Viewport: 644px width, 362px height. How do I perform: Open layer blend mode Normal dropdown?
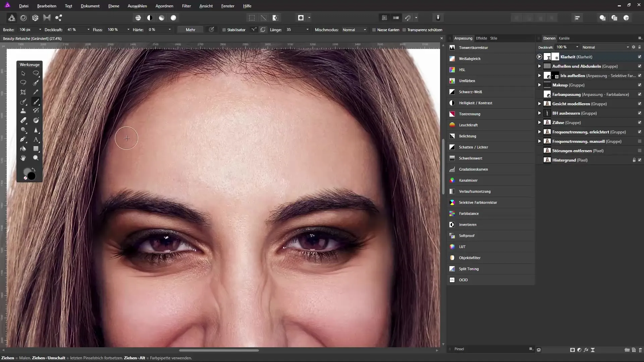606,47
